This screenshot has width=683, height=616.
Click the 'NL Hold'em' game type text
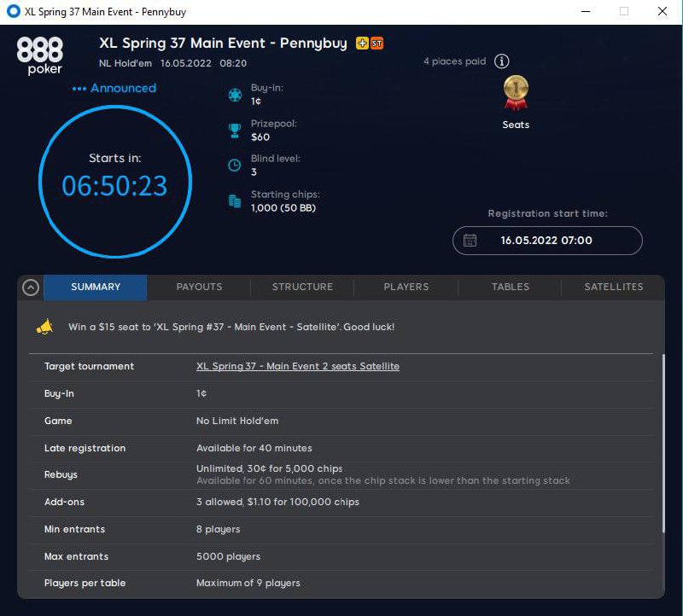tap(126, 63)
